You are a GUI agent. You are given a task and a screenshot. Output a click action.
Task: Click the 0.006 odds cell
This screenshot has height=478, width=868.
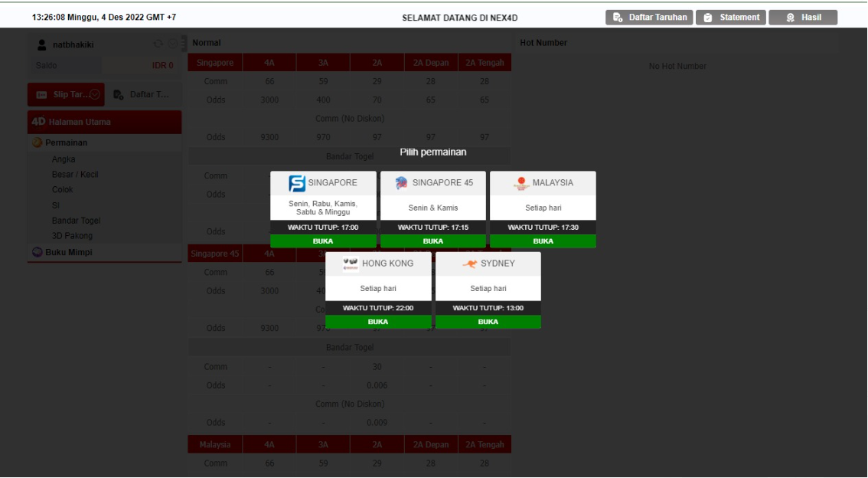[x=377, y=385]
